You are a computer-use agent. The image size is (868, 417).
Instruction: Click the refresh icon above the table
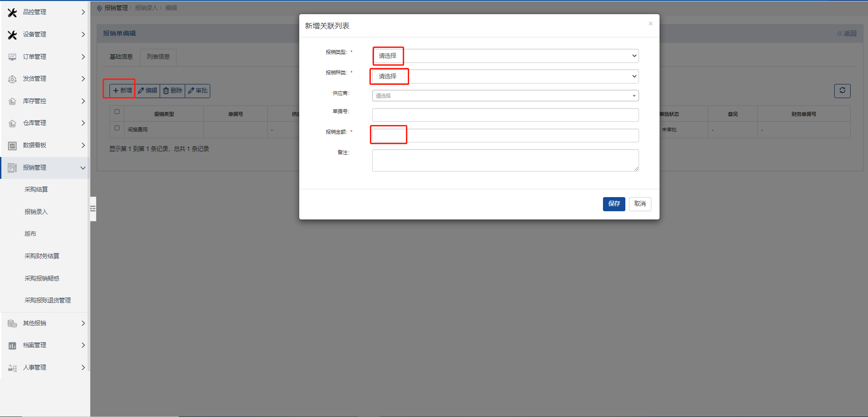pos(842,90)
